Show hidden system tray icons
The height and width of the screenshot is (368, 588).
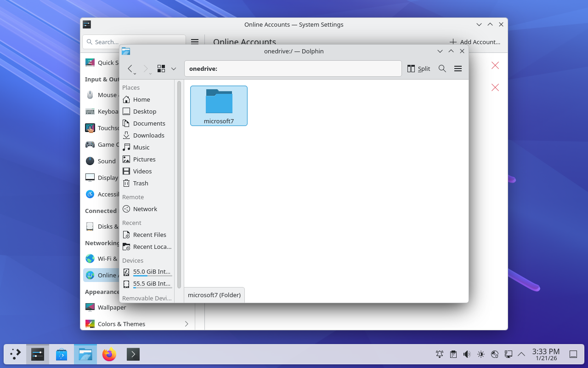(521, 354)
